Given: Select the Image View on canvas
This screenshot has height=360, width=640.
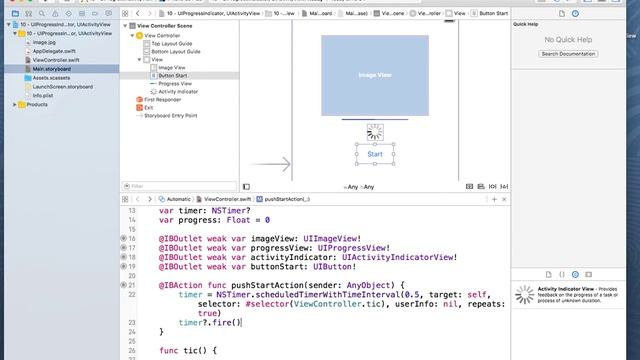Looking at the screenshot, I should tap(375, 75).
